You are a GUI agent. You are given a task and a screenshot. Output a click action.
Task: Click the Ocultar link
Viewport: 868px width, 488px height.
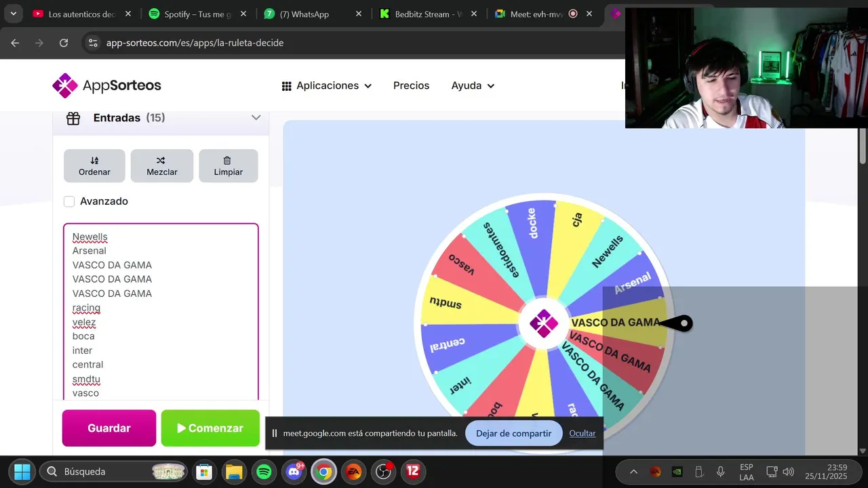(x=582, y=434)
